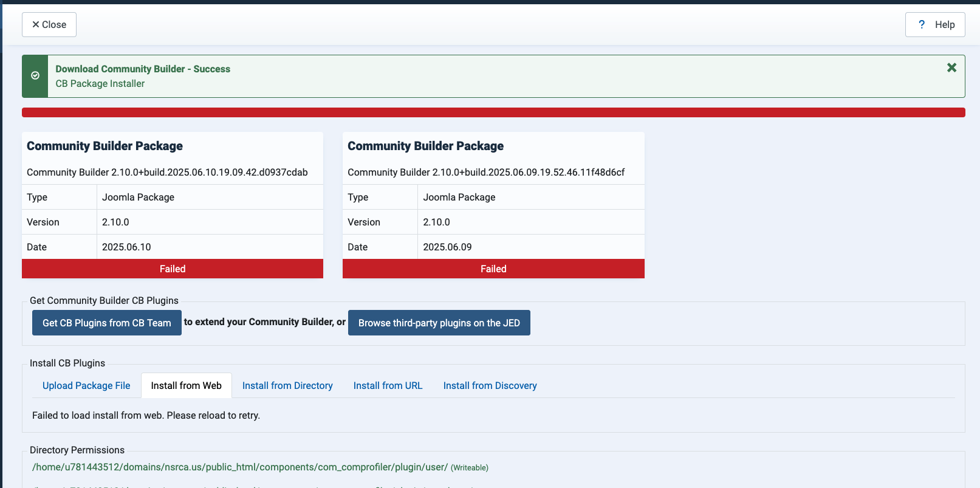980x488 pixels.
Task: Click the red progress bar
Action: coord(493,112)
